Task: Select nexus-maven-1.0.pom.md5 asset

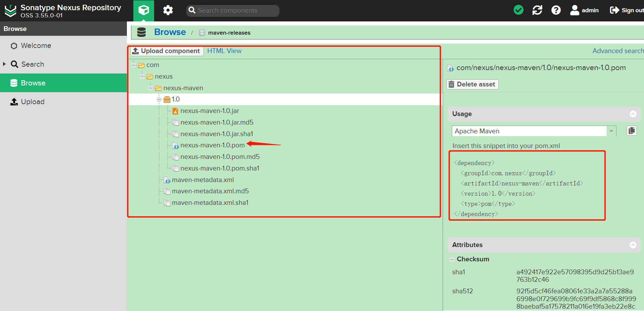Action: (x=220, y=157)
